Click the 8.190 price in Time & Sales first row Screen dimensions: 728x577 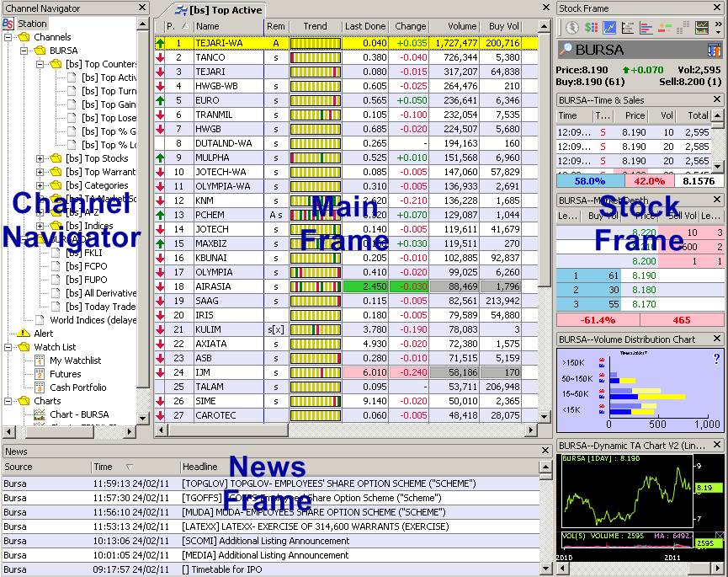pyautogui.click(x=634, y=132)
